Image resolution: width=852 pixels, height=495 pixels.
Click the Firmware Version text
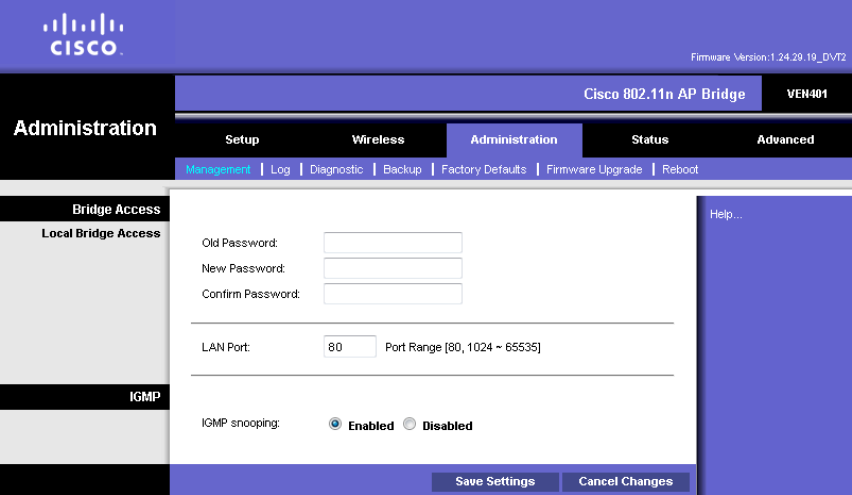[x=768, y=57]
